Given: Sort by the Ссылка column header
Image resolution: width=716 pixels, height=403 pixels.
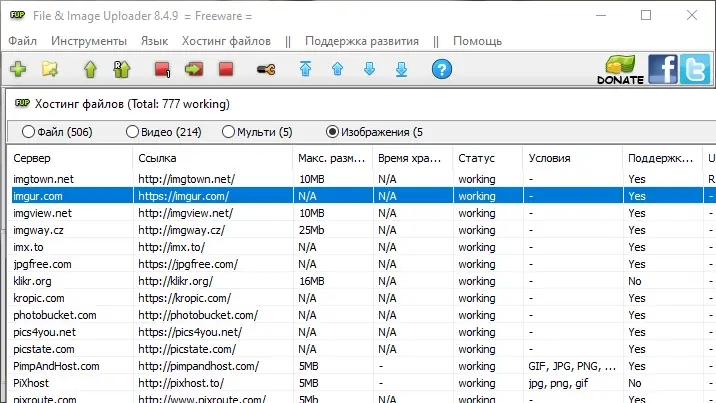Looking at the screenshot, I should tap(213, 158).
